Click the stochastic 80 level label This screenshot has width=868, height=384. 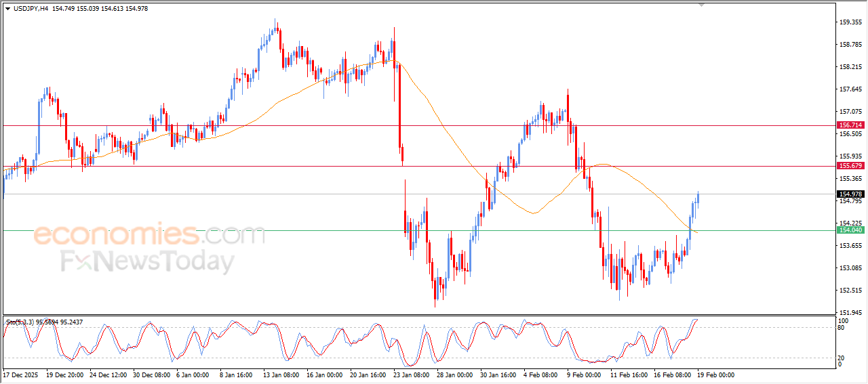pyautogui.click(x=842, y=328)
